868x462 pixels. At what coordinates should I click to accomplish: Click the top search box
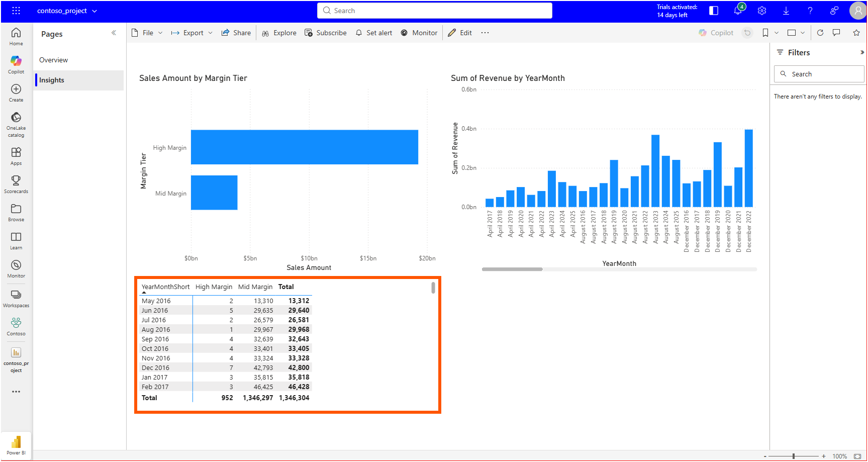(435, 11)
